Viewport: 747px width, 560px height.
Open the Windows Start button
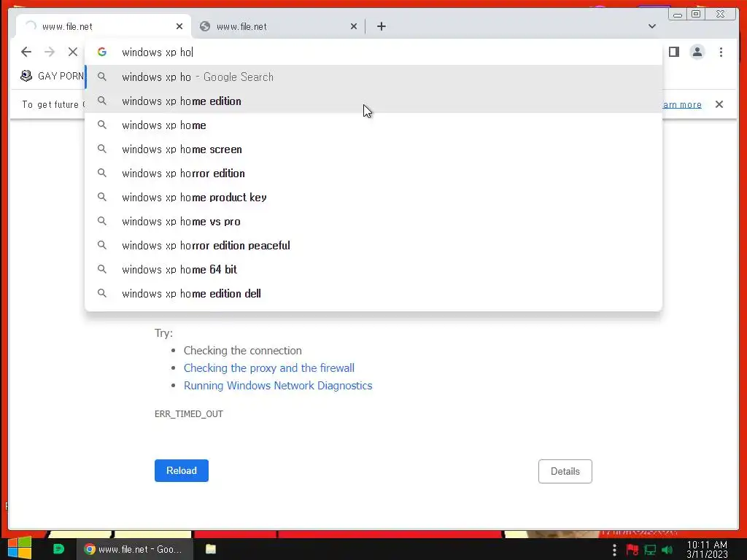(19, 548)
